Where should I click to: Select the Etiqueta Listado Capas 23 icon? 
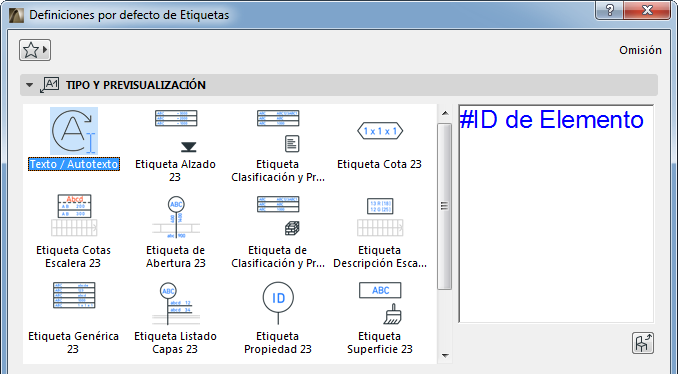[176, 304]
